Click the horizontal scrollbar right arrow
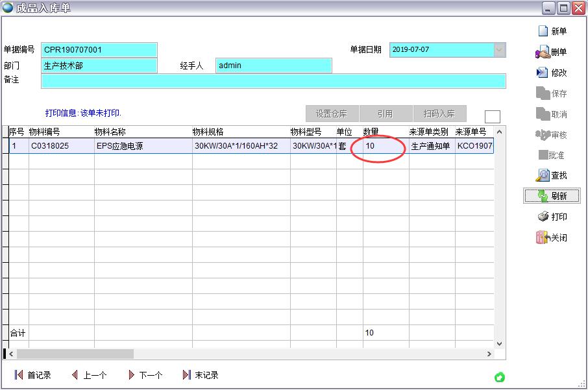Image resolution: width=588 pixels, height=390 pixels. click(x=490, y=354)
